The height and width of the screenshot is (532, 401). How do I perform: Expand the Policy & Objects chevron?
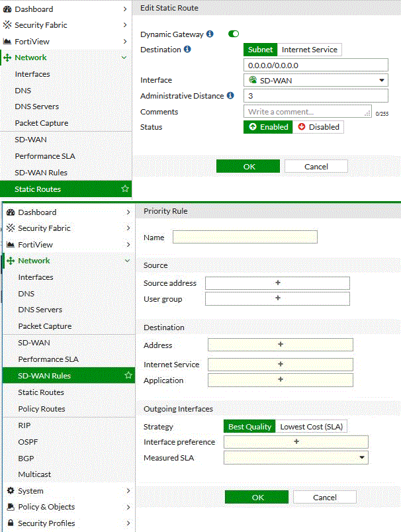[128, 507]
